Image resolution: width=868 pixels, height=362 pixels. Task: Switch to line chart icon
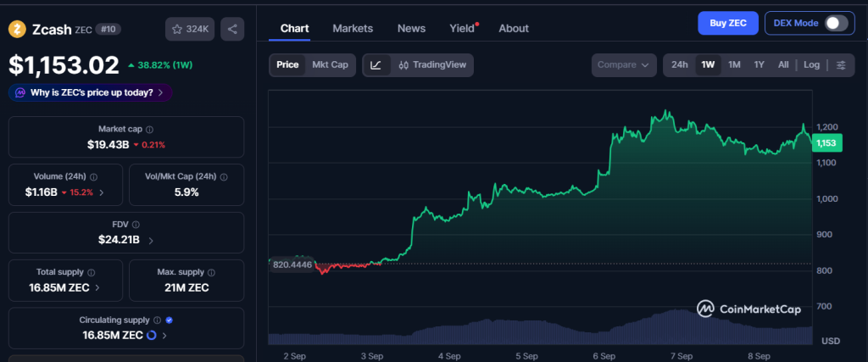click(376, 65)
